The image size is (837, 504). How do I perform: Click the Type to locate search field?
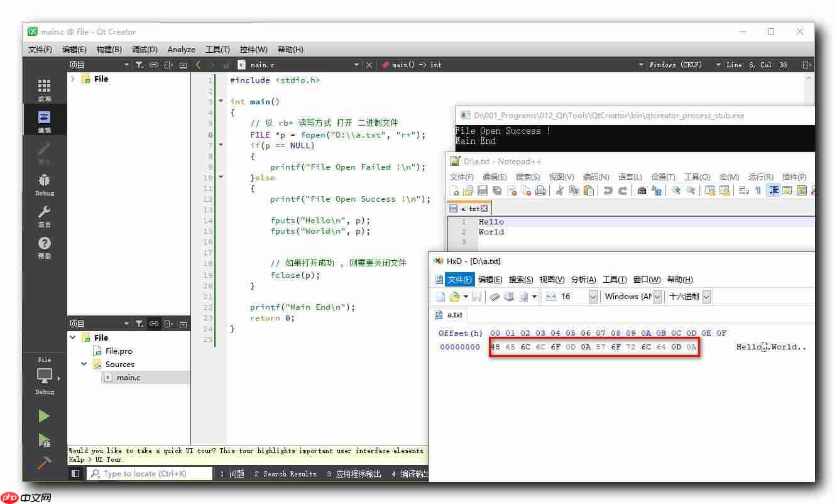pyautogui.click(x=150, y=474)
